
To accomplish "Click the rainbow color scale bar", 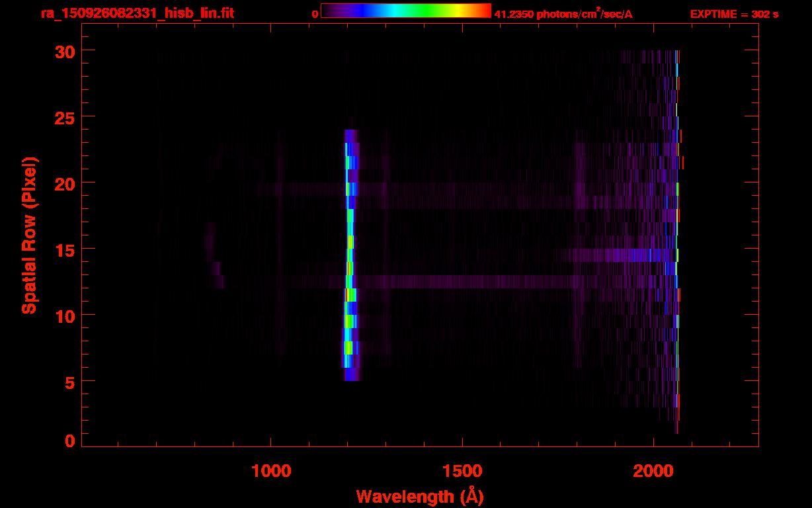I will tap(406, 11).
